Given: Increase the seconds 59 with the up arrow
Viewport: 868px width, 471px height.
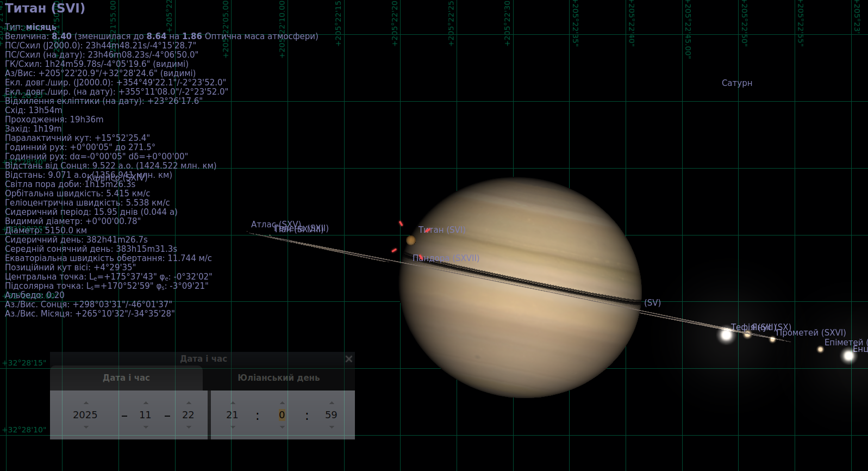Looking at the screenshot, I should pyautogui.click(x=332, y=403).
